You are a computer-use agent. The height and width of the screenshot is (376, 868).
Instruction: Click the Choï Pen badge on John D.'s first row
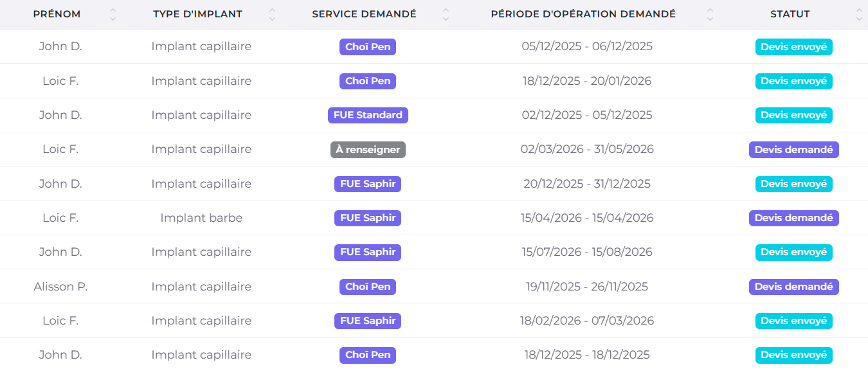pyautogui.click(x=367, y=46)
